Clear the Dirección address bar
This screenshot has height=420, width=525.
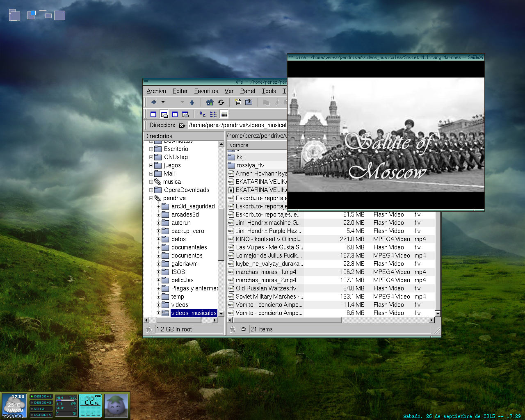(182, 126)
